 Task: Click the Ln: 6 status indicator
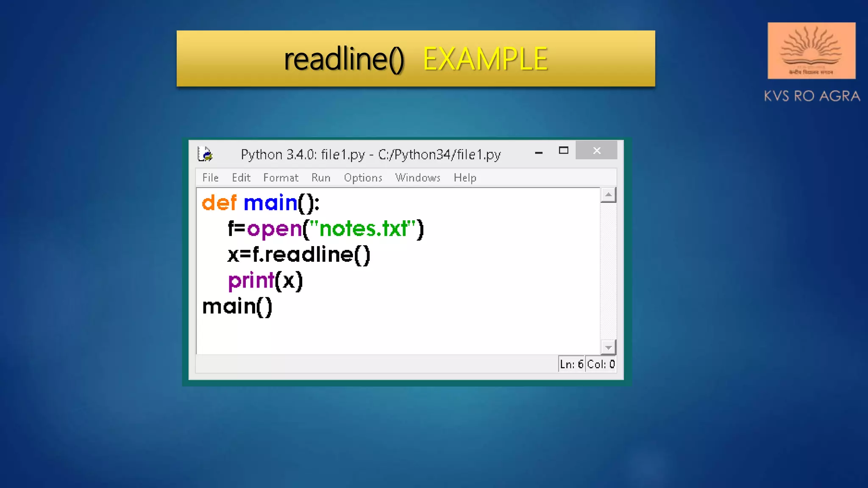click(571, 364)
